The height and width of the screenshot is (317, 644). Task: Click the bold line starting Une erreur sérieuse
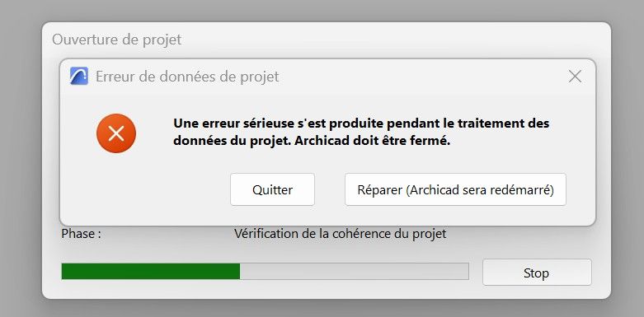[x=361, y=123]
